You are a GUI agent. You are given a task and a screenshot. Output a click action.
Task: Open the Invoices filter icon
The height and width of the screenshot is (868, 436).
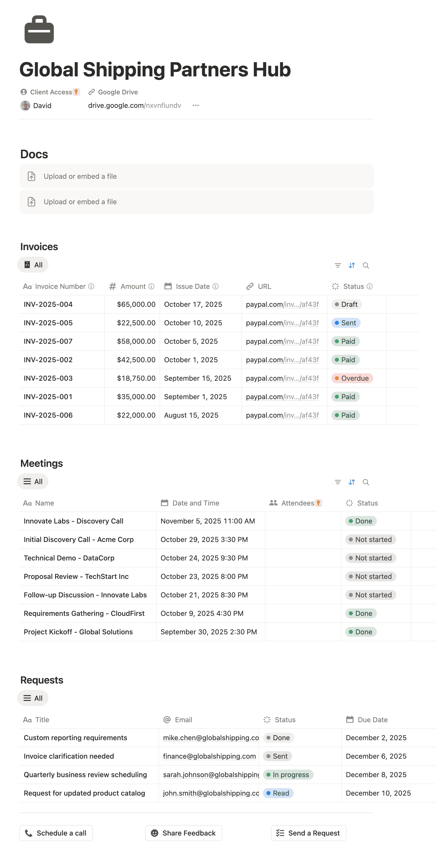point(338,266)
